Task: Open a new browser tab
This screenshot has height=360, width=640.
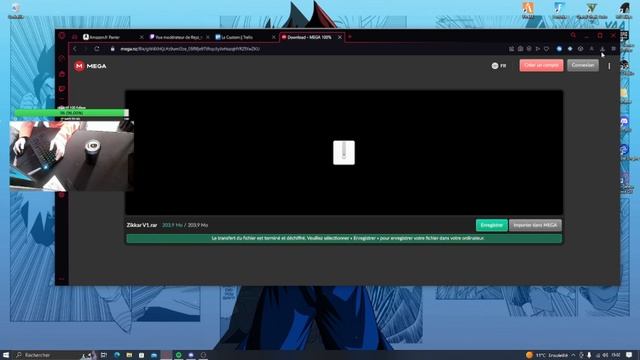Action: [x=350, y=37]
